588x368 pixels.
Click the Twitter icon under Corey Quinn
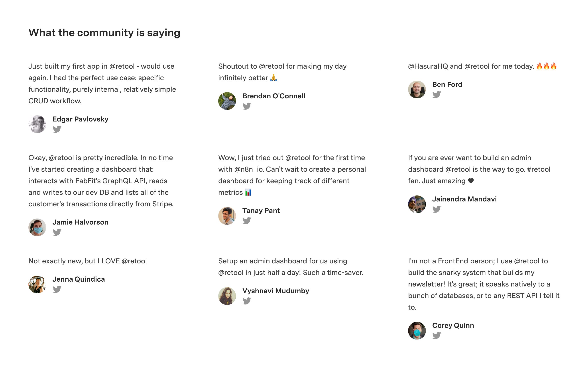[x=437, y=335]
